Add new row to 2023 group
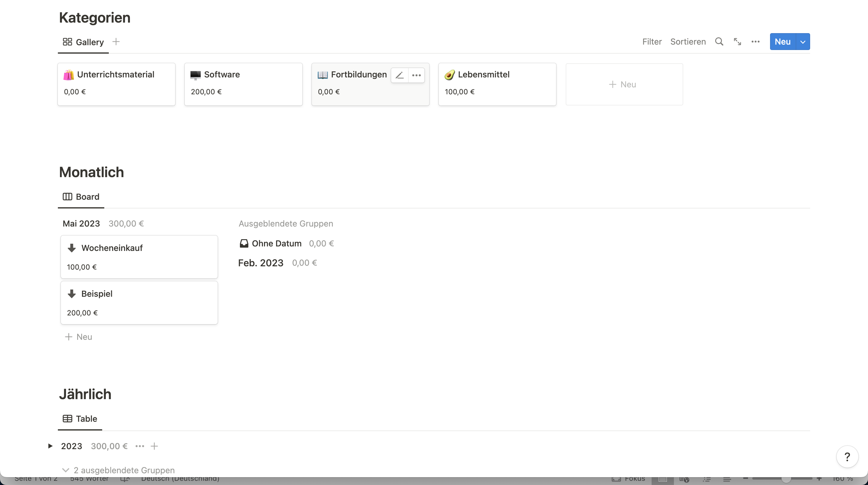Viewport: 868px width, 485px height. click(x=154, y=446)
